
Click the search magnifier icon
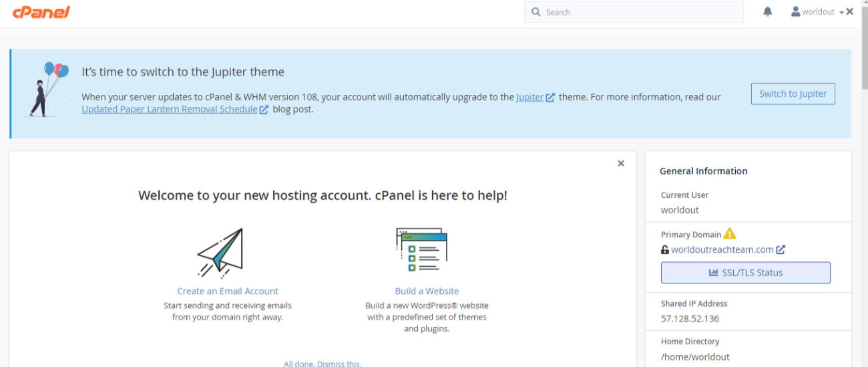pyautogui.click(x=536, y=12)
